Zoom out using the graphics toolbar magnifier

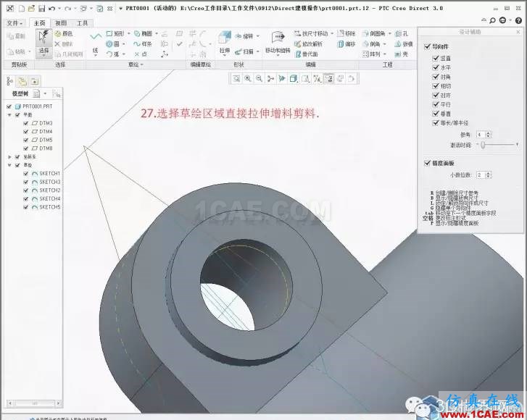pos(259,78)
